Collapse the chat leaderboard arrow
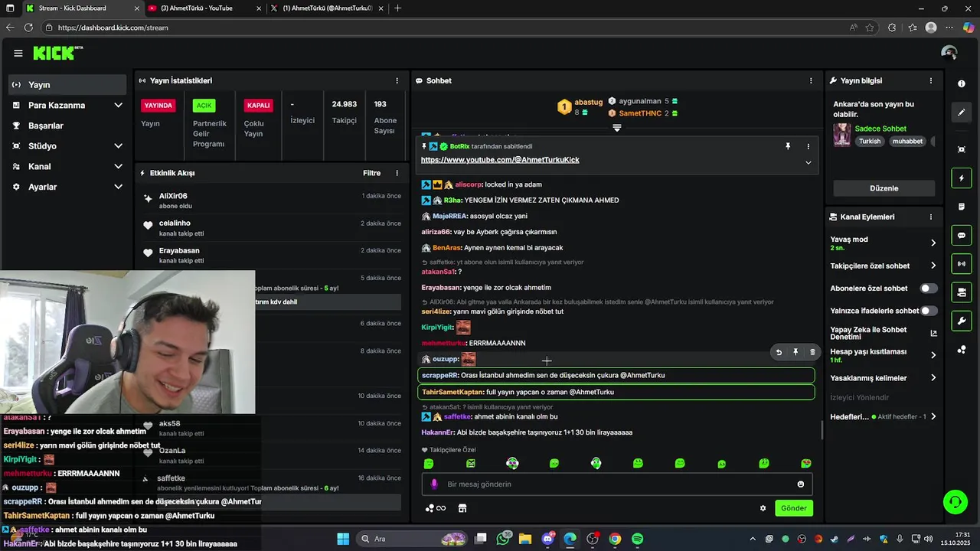Viewport: 980px width, 551px height. click(616, 128)
